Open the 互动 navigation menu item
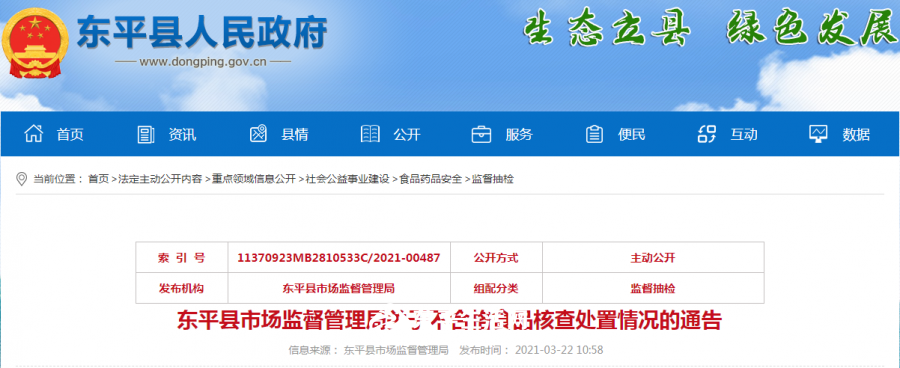The width and height of the screenshot is (900, 368). pyautogui.click(x=744, y=134)
